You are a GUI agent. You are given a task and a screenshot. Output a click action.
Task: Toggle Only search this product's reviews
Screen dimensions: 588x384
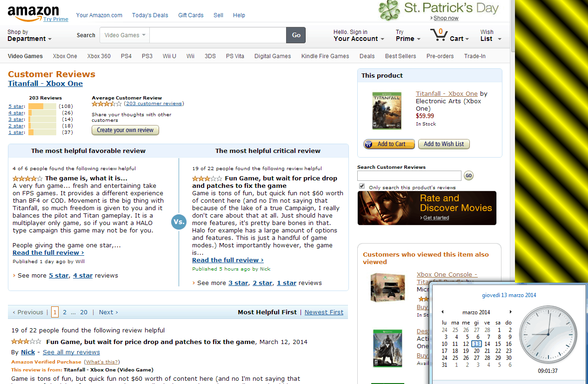tap(362, 186)
